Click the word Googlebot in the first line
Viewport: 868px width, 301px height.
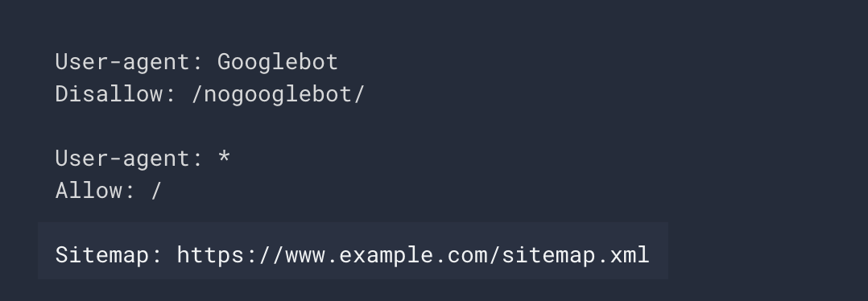click(277, 63)
